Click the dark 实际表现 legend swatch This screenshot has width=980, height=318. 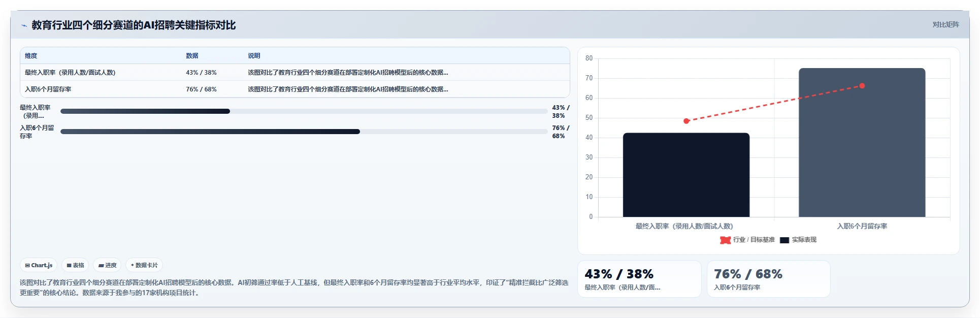pos(785,240)
